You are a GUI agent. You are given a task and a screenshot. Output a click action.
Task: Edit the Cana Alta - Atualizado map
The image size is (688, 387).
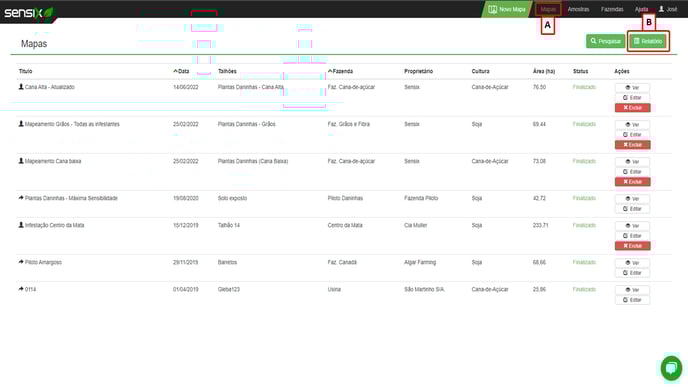point(632,98)
